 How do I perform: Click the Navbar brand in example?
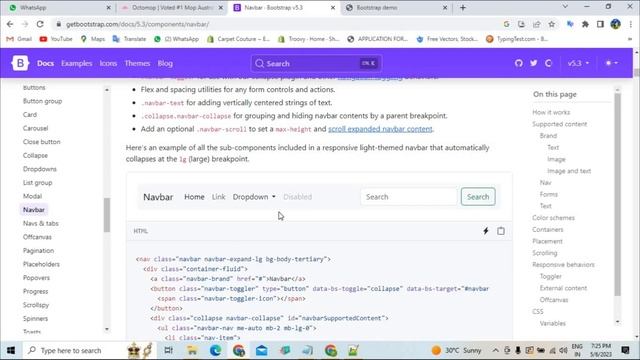tap(158, 197)
